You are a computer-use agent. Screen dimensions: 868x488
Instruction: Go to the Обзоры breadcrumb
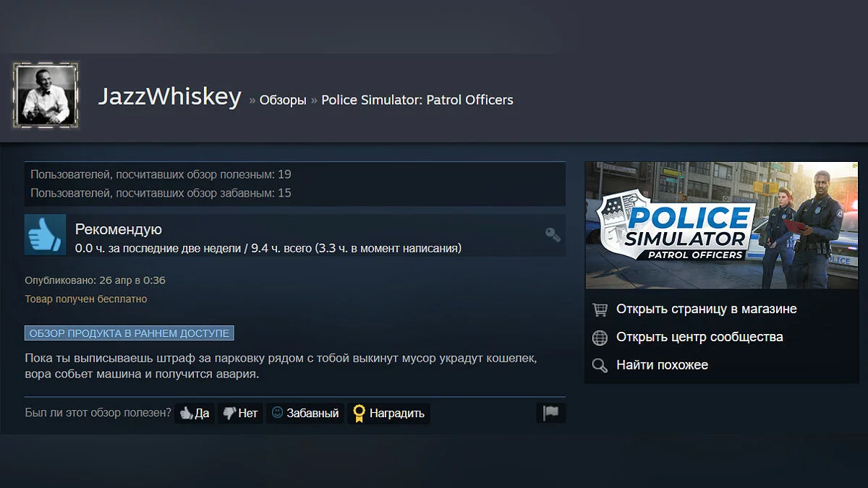pos(283,100)
